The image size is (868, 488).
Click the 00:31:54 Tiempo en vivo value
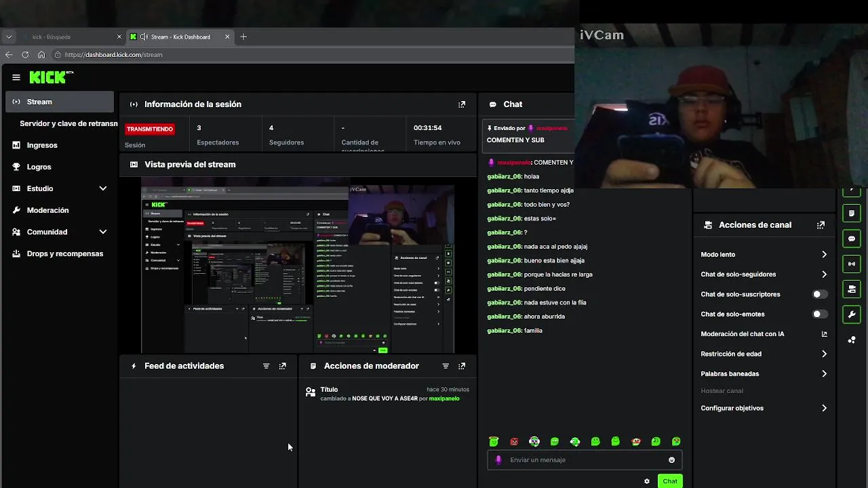[x=428, y=128]
